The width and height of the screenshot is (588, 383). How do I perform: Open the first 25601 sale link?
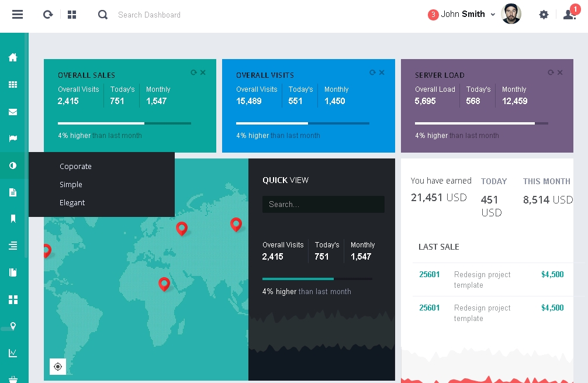coord(429,274)
